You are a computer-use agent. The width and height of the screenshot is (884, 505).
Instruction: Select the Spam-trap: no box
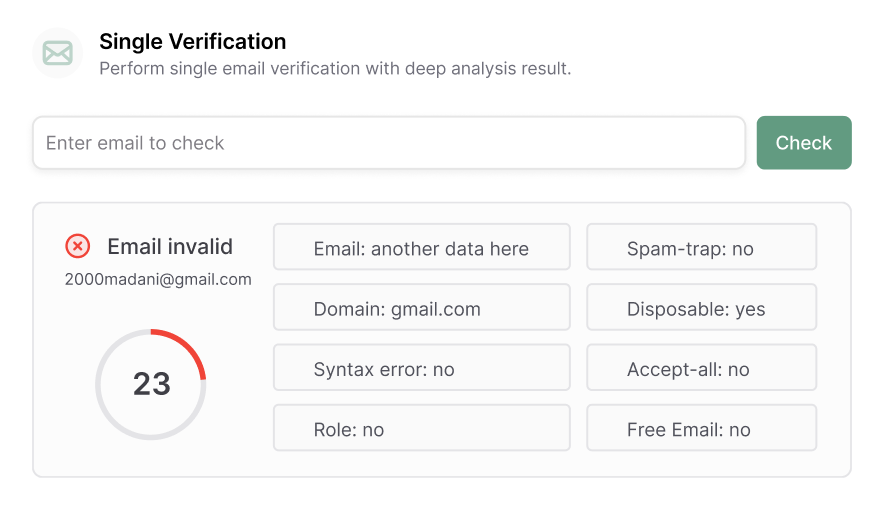(x=701, y=247)
